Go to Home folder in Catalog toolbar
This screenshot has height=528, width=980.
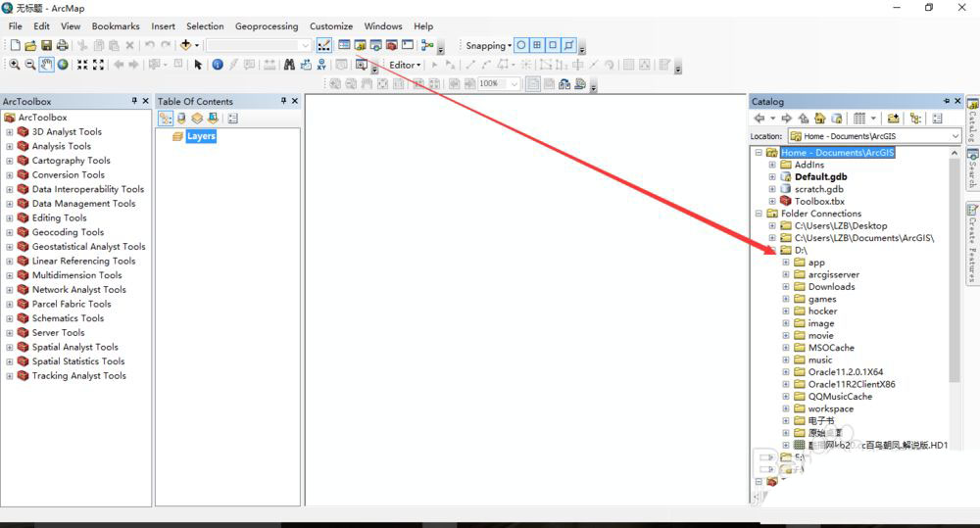coord(819,119)
